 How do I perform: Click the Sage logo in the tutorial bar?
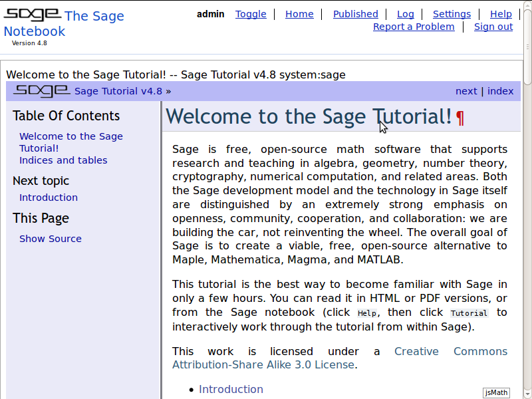(41, 91)
